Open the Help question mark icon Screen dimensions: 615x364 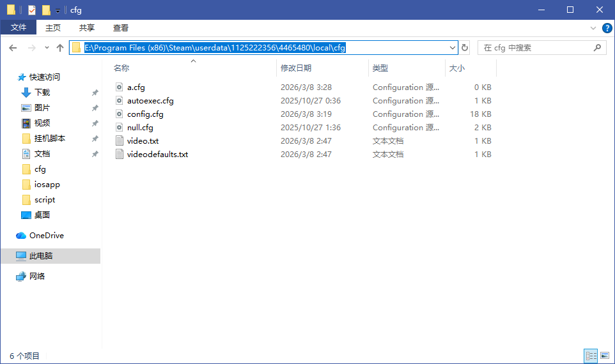click(x=606, y=28)
